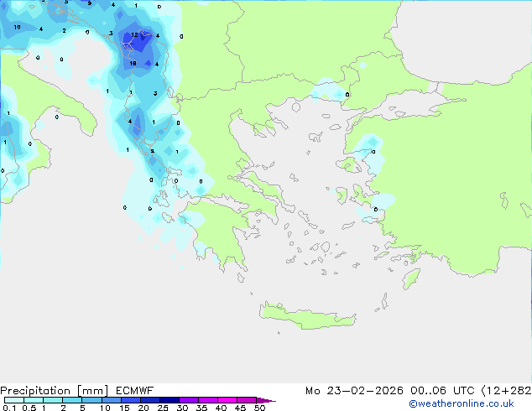
Task: Select the 0.1–0.5 mm legend color swatch
Action: (14, 400)
